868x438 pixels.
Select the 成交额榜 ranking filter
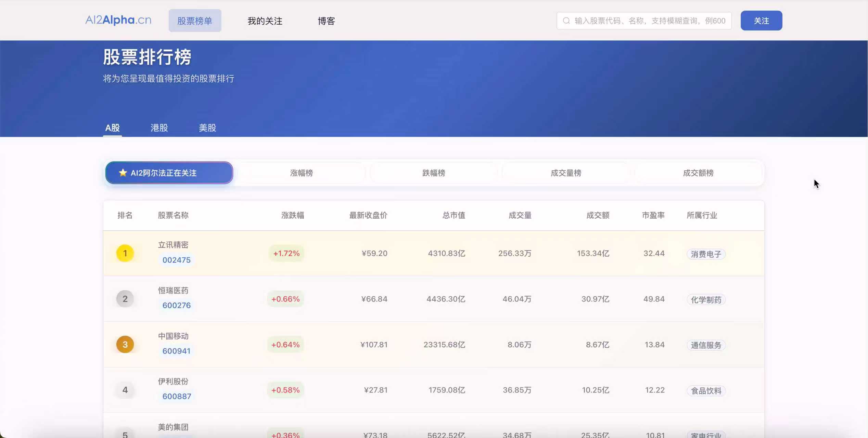(698, 173)
